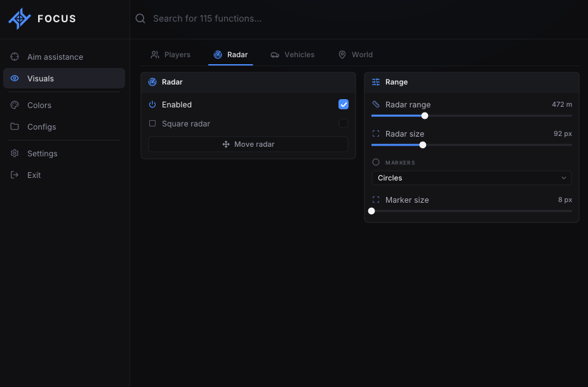Click the Marker size slider handle
588x387 pixels.
click(x=371, y=211)
